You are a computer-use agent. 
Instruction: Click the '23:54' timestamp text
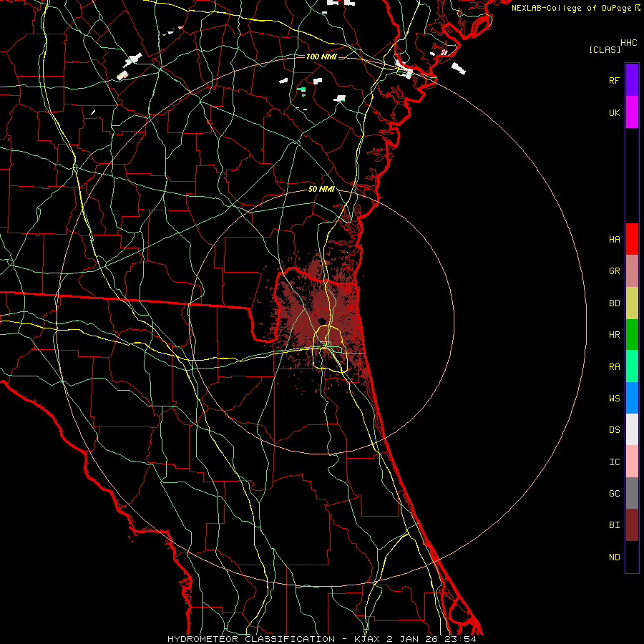[460, 639]
